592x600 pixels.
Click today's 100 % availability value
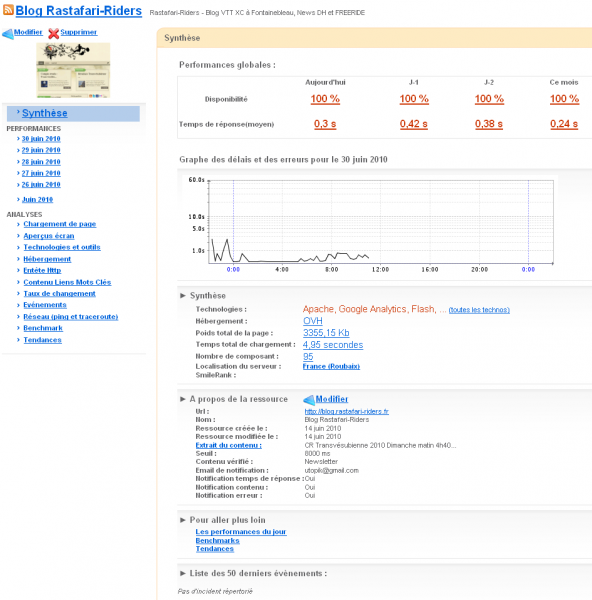tap(325, 99)
